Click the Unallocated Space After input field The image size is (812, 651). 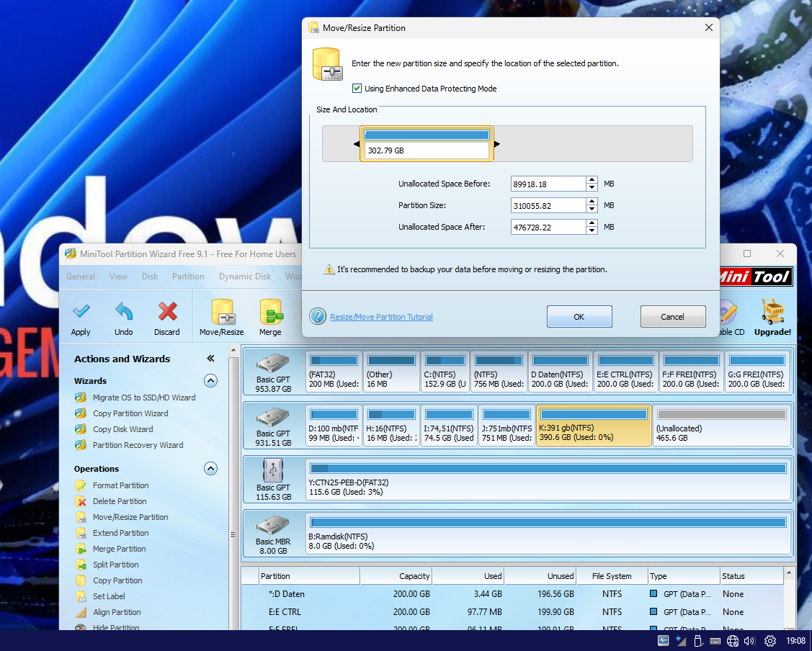[548, 227]
